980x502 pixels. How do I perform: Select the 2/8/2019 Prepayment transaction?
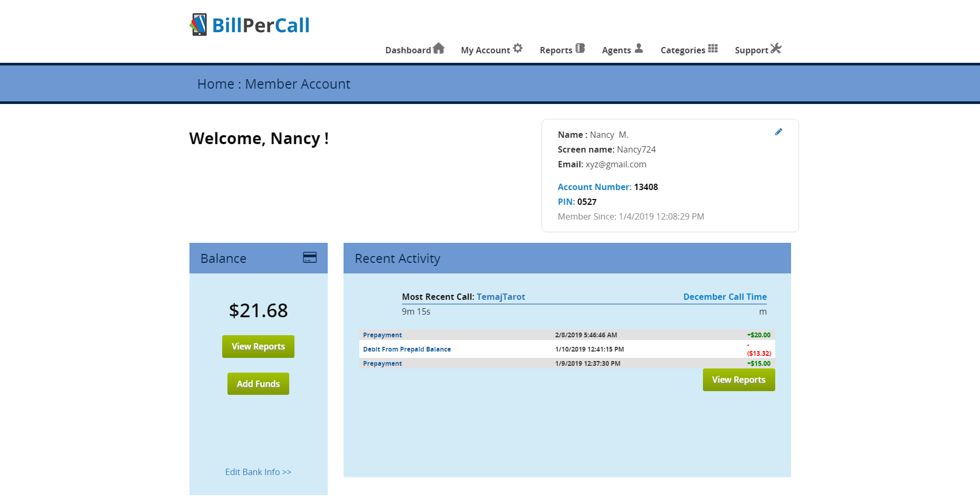click(x=383, y=335)
